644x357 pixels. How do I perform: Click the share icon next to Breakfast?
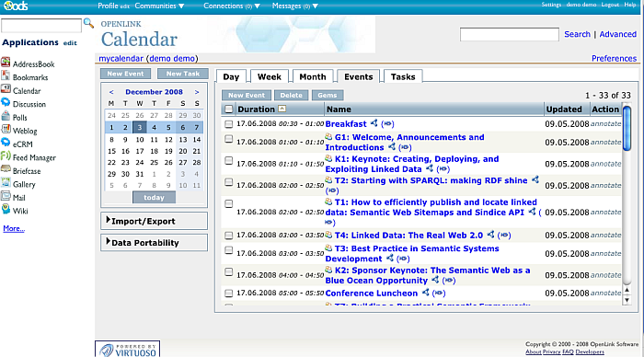coord(374,123)
